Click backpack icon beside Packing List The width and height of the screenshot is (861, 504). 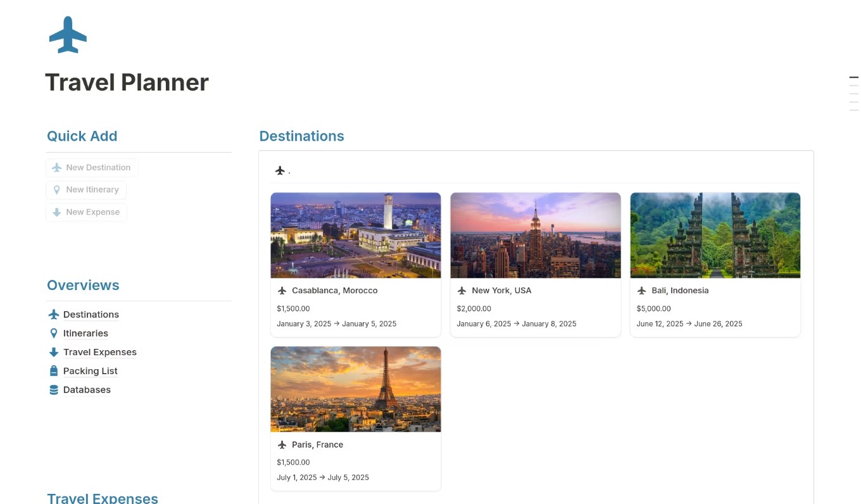tap(54, 371)
